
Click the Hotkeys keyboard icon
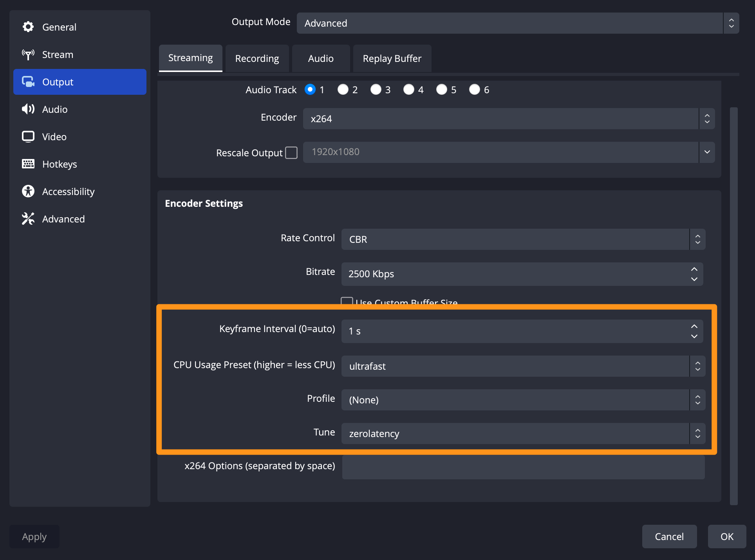[28, 164]
